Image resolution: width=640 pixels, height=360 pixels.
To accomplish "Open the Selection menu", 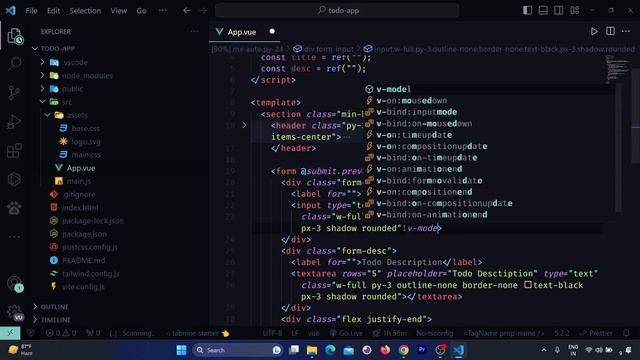I will coord(85,11).
